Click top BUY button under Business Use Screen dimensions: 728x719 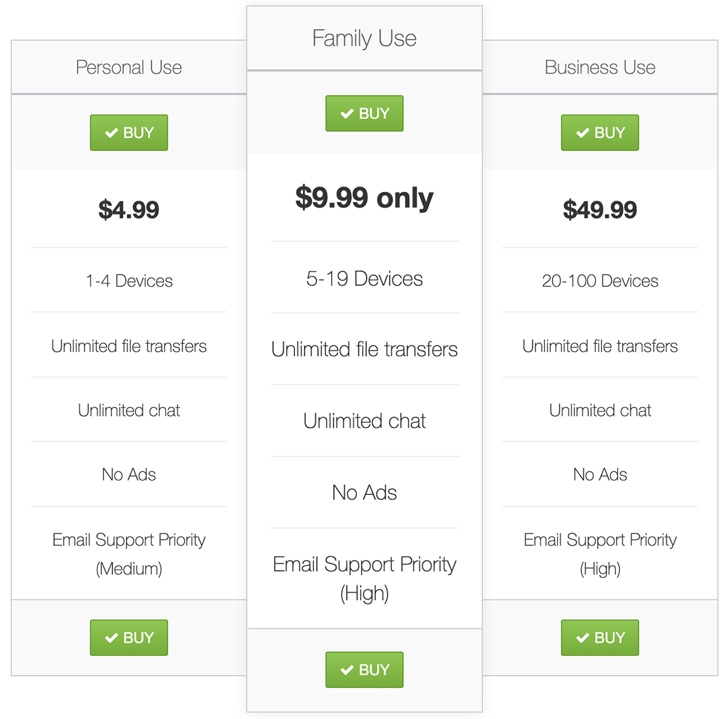(x=599, y=133)
